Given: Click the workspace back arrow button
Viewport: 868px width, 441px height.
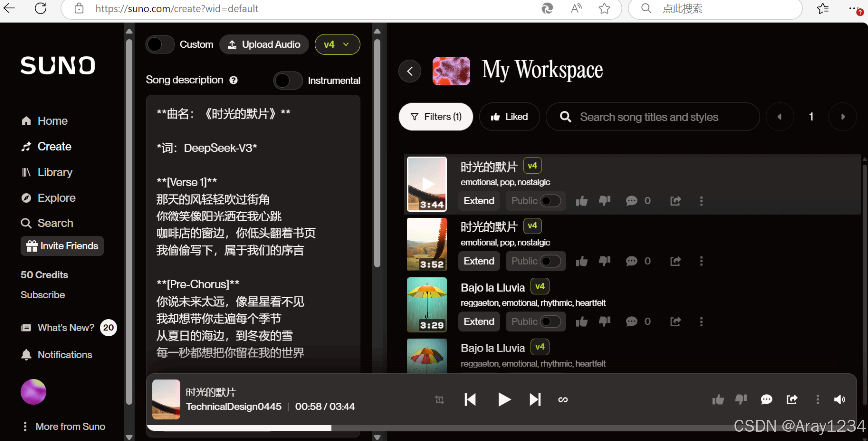Looking at the screenshot, I should (410, 71).
